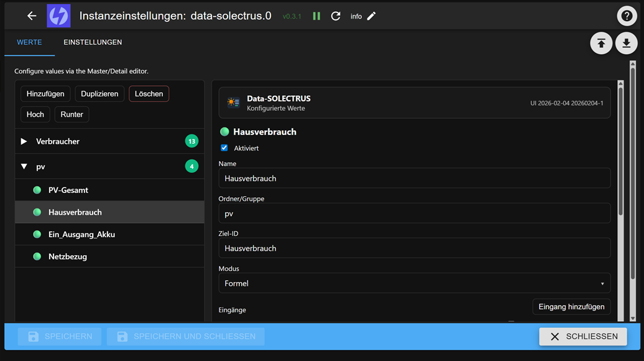Image resolution: width=644 pixels, height=361 pixels.
Task: Click green status dot beside Hausverbrauch heading
Action: (224, 131)
